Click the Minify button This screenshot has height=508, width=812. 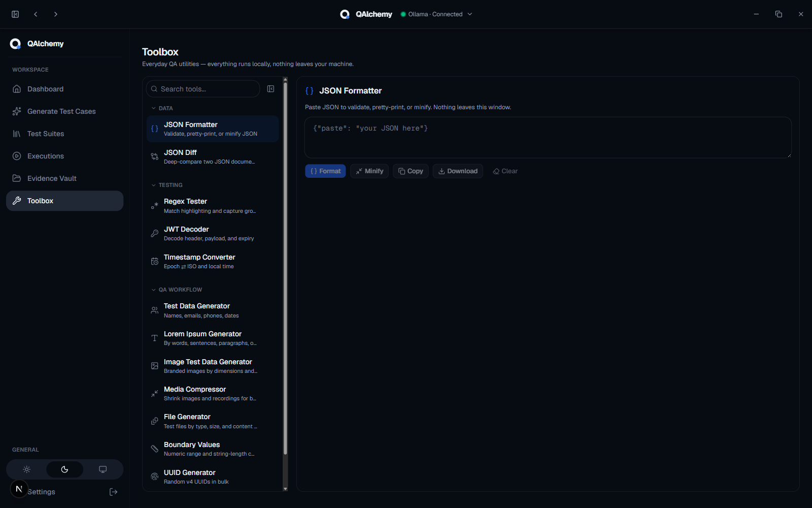[x=369, y=171]
